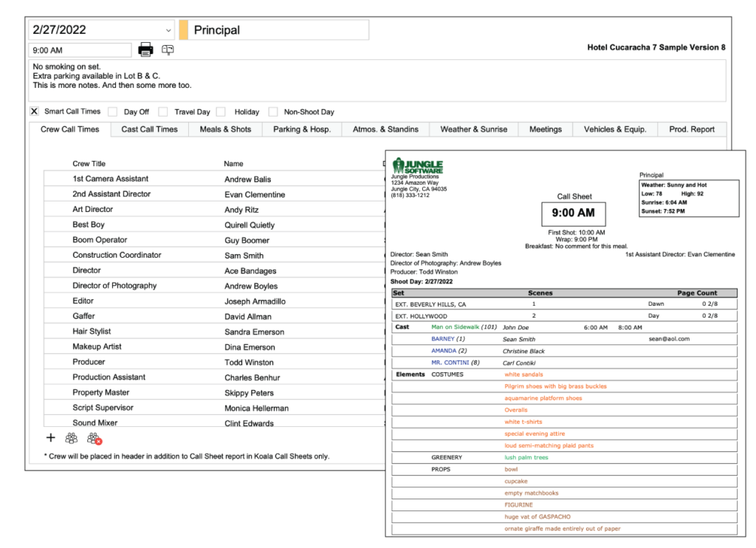Select the Art Director crew row
The height and width of the screenshot is (548, 756).
point(215,209)
